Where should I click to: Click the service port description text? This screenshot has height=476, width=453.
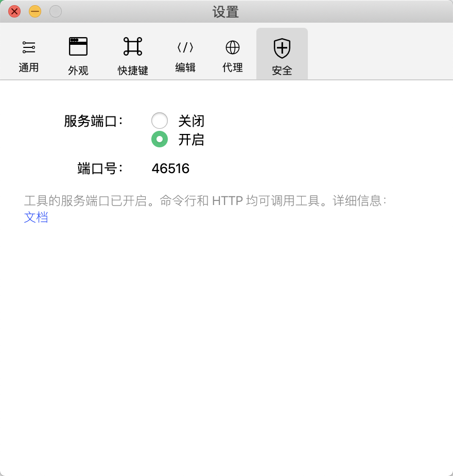click(x=205, y=201)
